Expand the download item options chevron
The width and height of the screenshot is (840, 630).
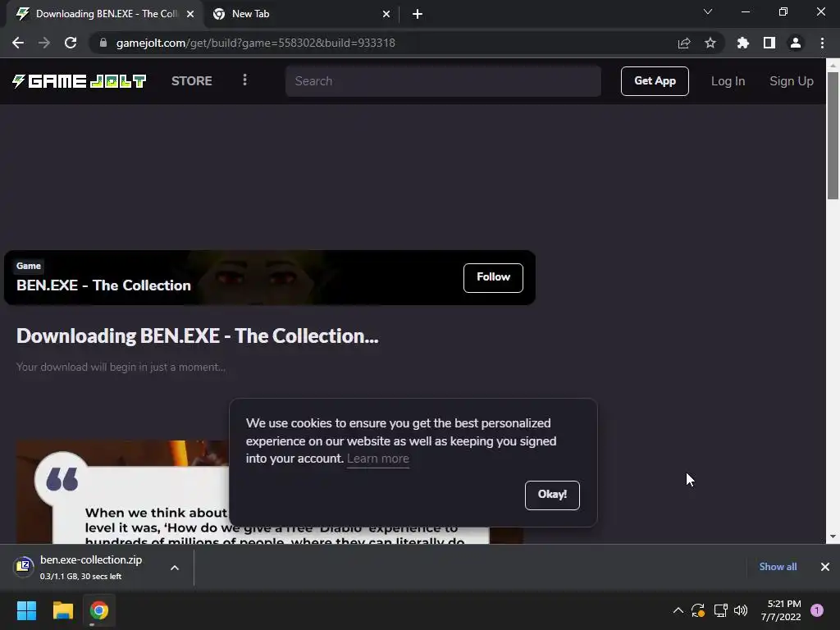(175, 568)
